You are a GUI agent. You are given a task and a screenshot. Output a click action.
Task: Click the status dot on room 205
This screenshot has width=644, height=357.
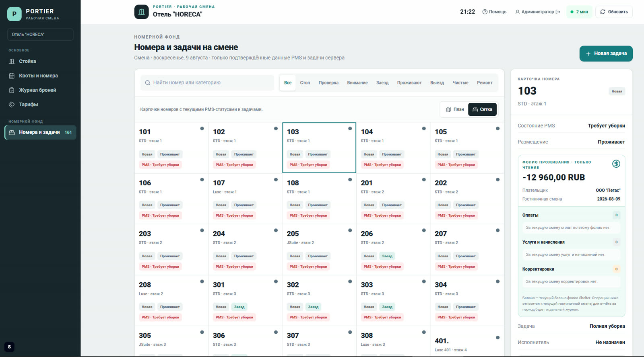coord(350,230)
